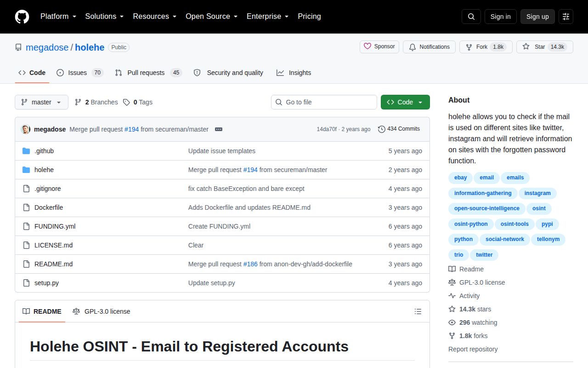Open the holehe repository name link
The width and height of the screenshot is (588, 368).
(90, 47)
